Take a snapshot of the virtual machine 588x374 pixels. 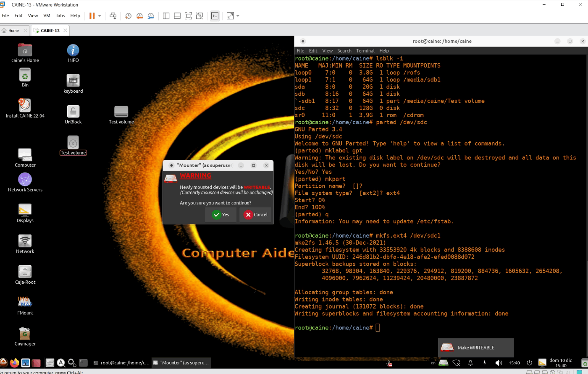pos(128,16)
